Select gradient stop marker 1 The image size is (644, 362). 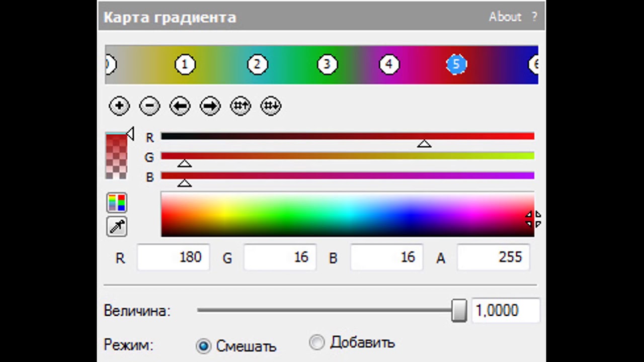pos(185,64)
